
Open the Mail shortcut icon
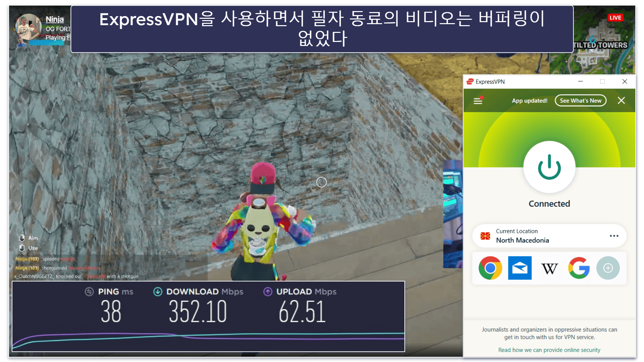coord(519,268)
